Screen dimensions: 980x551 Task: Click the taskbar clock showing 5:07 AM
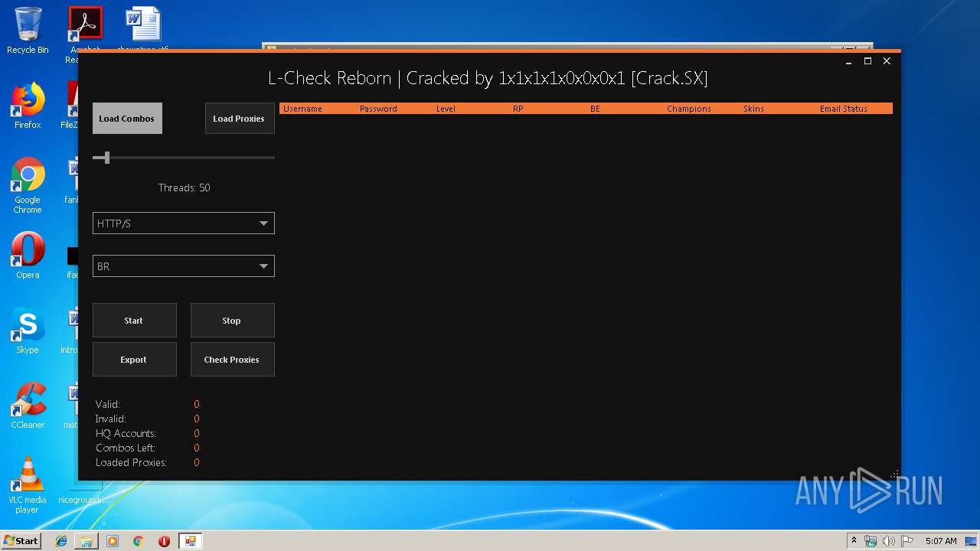click(940, 541)
